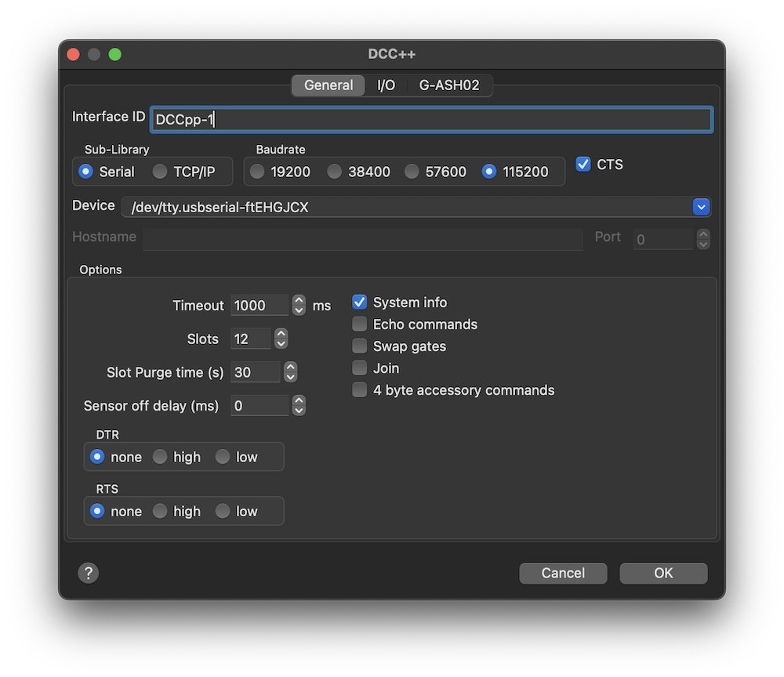Viewport: 784px width, 677px height.
Task: Tick the 4 byte accessory commands box
Action: click(x=360, y=390)
